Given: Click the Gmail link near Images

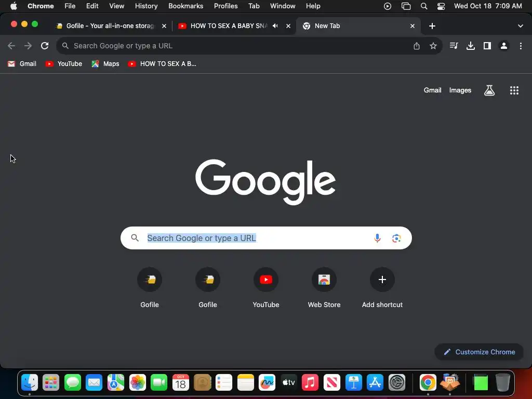Looking at the screenshot, I should (432, 90).
